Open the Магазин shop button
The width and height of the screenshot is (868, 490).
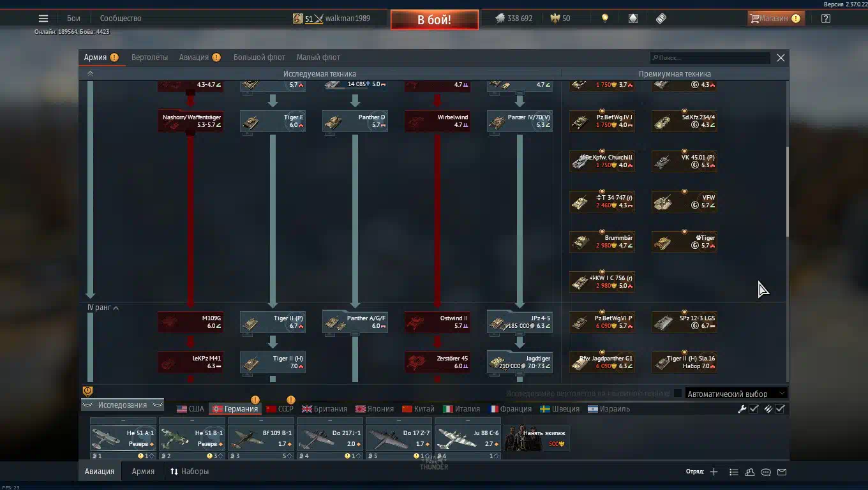pos(776,19)
